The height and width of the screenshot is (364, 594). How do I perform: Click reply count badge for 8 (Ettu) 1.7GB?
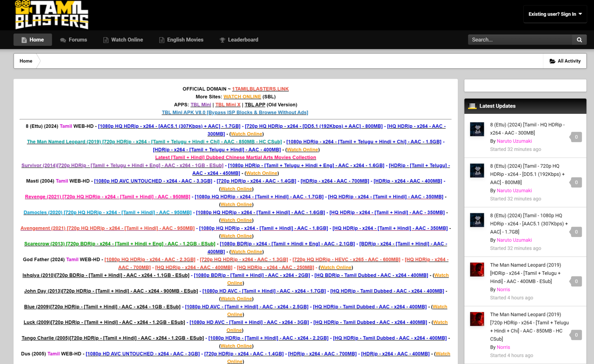pyautogui.click(x=576, y=232)
